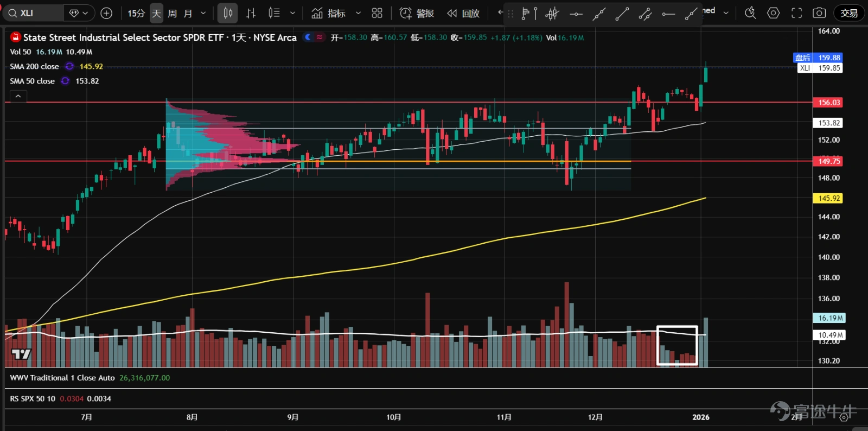The image size is (868, 431).
Task: Choose the volume candles chart style icon
Action: (x=274, y=13)
